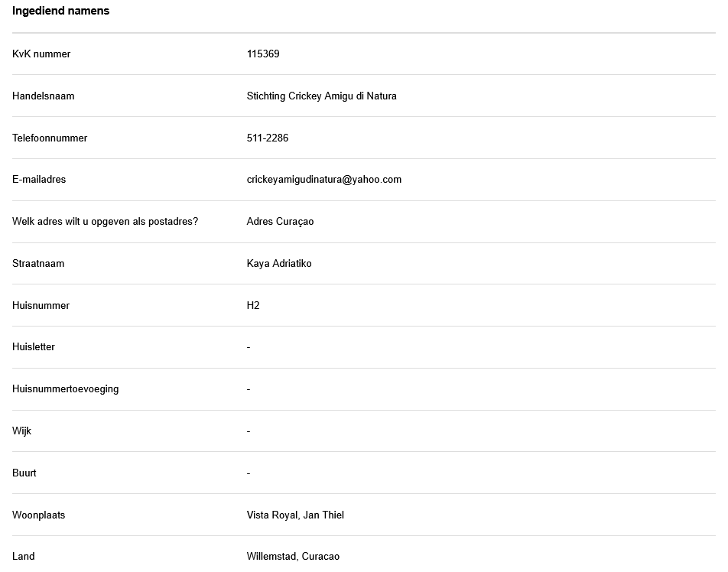
Task: Select the KvK nummer value 115369
Action: tap(263, 54)
